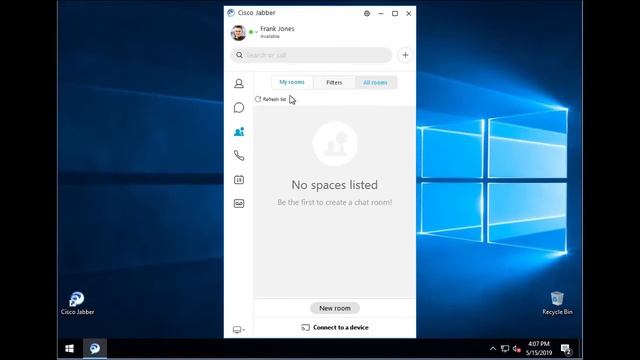
Task: Open the Cisco Jabber desktop shortcut
Action: (x=77, y=303)
